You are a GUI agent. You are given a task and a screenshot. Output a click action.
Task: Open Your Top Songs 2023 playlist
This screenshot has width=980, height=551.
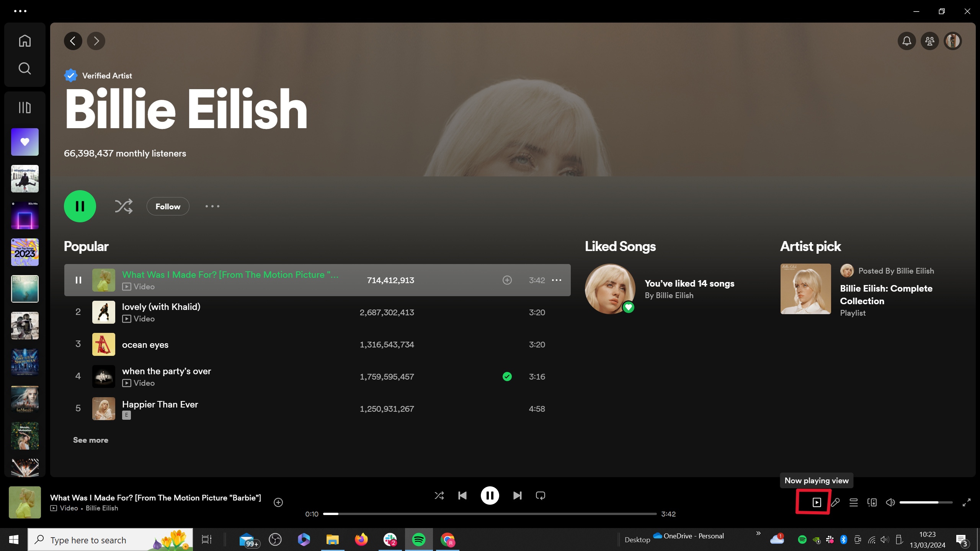pos(25,252)
